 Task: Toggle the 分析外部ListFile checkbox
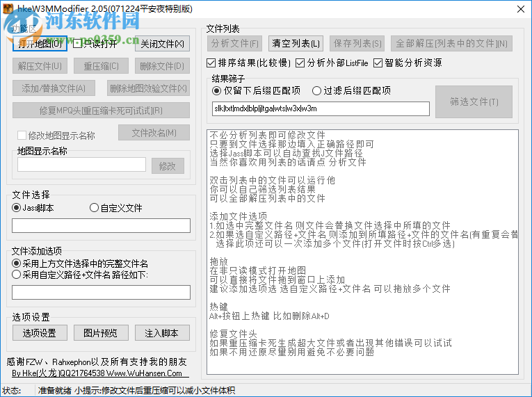click(x=332, y=63)
